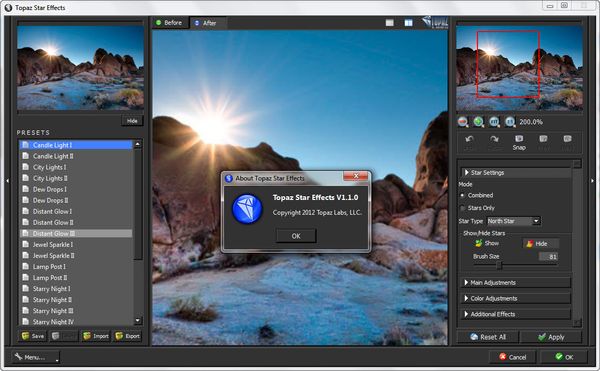The image size is (600, 371).
Task: Select the Jewel Sparkle I preset
Action: pos(76,244)
